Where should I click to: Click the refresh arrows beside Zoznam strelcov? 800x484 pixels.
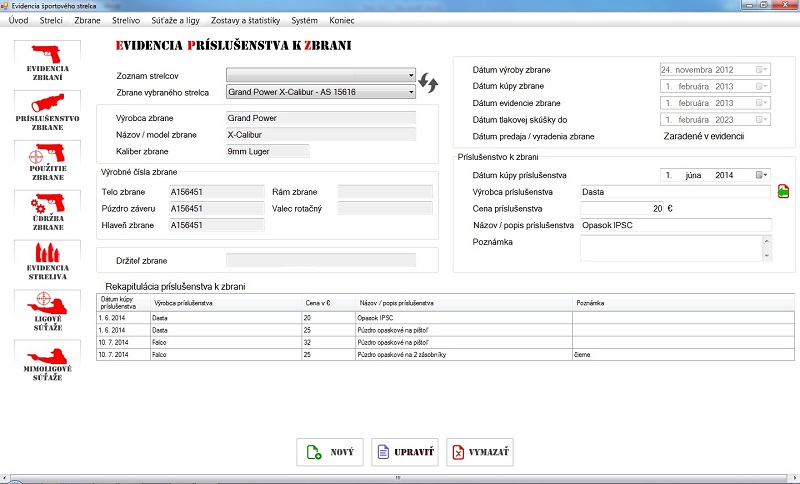(430, 82)
